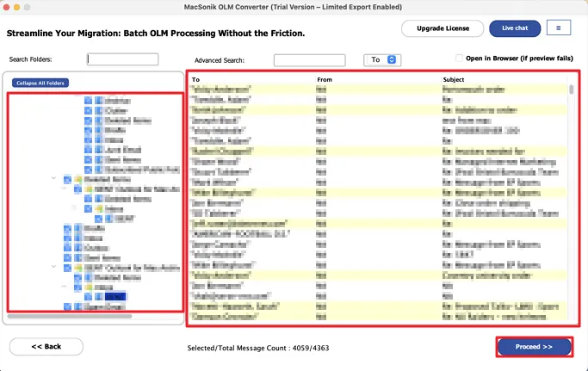Viewport: 588px width, 371px height.
Task: Open the hamburger menu button
Action: (559, 28)
